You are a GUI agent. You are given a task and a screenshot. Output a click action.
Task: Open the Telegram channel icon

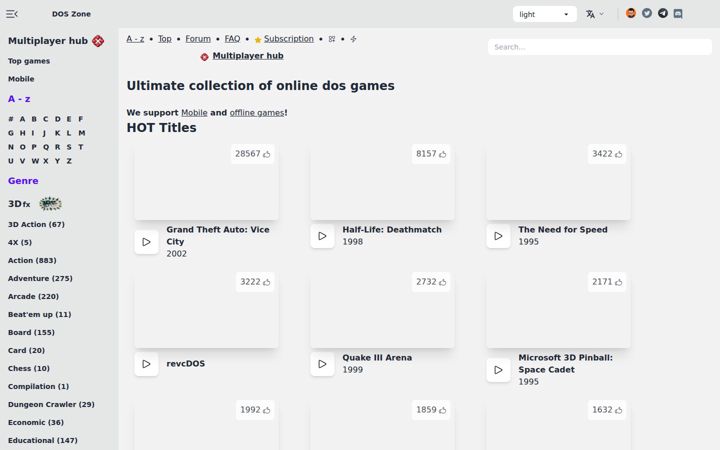[x=662, y=13]
